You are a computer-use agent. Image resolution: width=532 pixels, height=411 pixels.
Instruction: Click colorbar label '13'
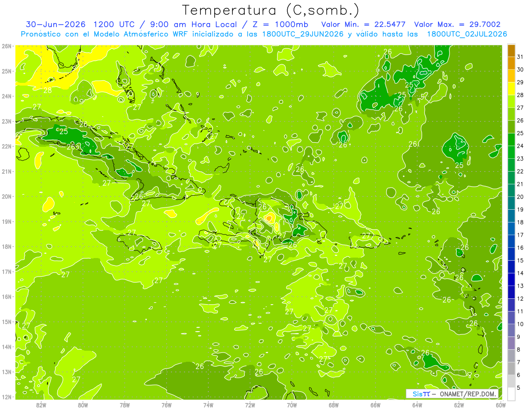(x=520, y=286)
